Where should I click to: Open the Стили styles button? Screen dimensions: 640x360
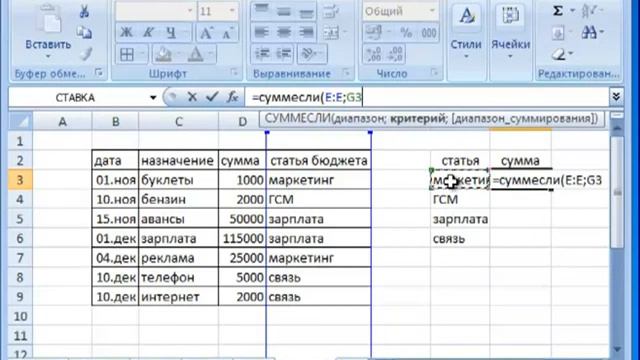466,32
